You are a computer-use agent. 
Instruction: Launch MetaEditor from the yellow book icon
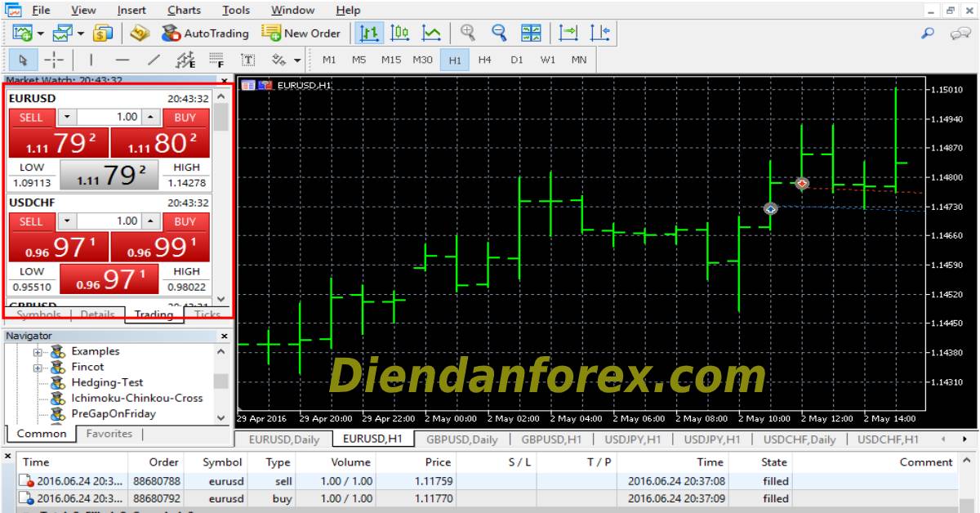coord(140,33)
